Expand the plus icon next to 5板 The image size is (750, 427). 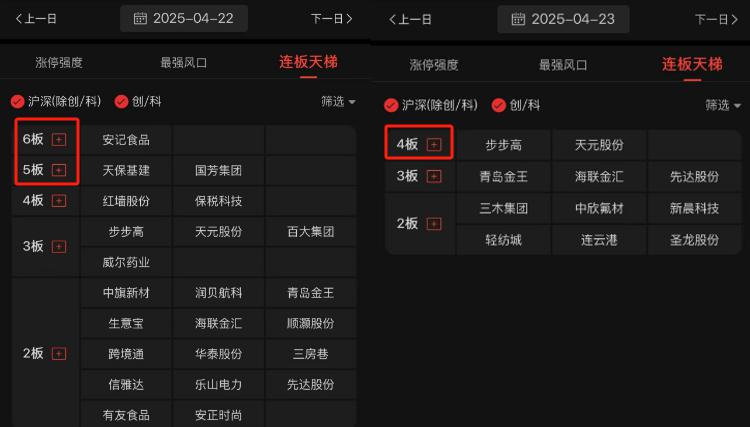[58, 170]
